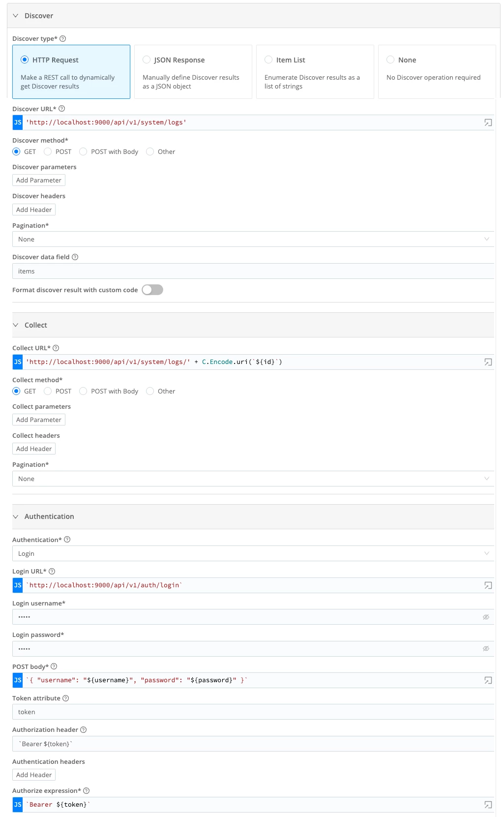Screen dimensions: 504x817
Task: Open Authentication type dropdown showing Login
Action: (x=253, y=553)
